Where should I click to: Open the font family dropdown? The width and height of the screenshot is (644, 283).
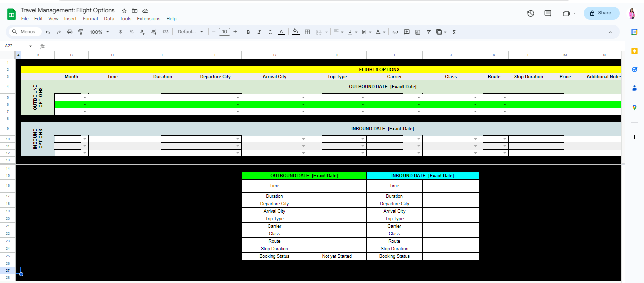(191, 32)
